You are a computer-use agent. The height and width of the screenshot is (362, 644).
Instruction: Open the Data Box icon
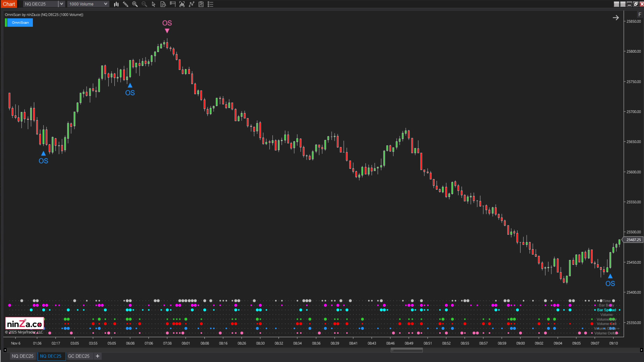click(163, 4)
